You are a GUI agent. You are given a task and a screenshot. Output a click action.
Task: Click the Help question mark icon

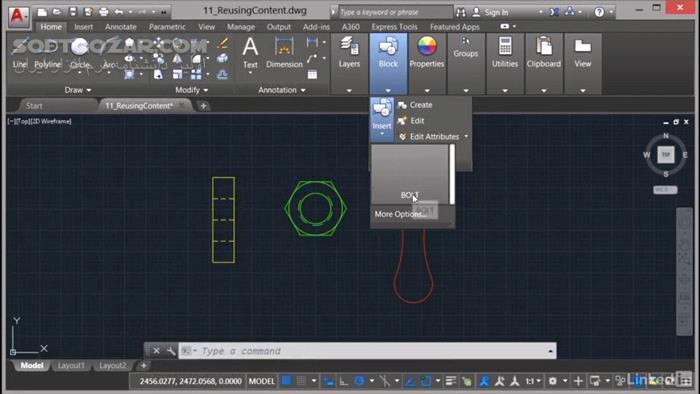coord(599,12)
